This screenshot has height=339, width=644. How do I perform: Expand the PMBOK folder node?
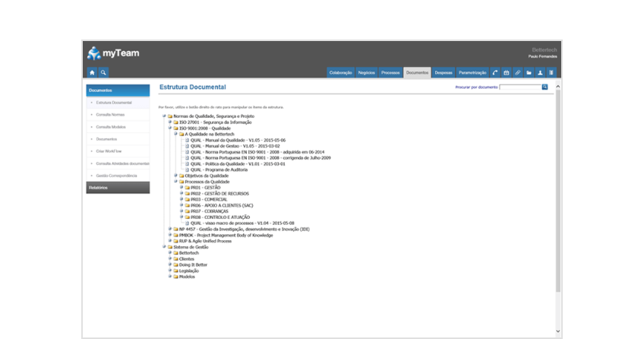point(170,235)
